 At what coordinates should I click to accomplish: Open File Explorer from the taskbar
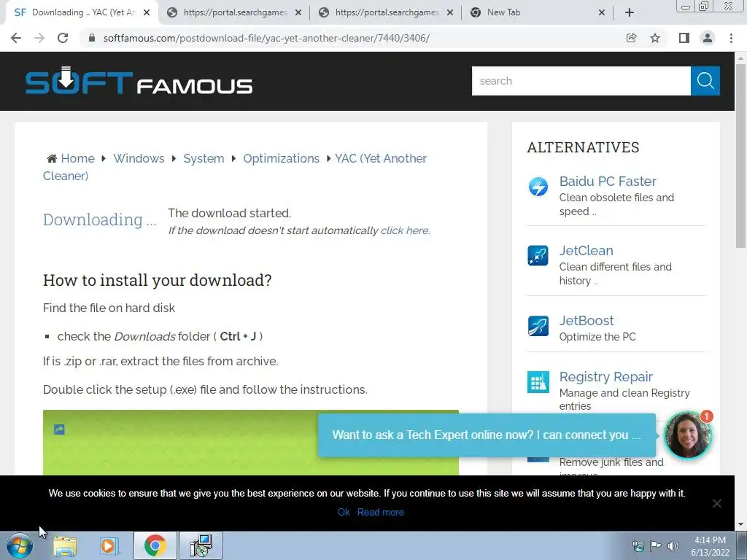coord(65,546)
